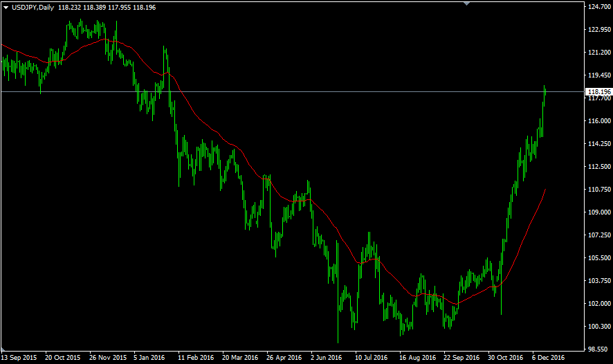Click the USDJPY,Daily chart title text
Screen dimensions: 613x364
pos(33,8)
